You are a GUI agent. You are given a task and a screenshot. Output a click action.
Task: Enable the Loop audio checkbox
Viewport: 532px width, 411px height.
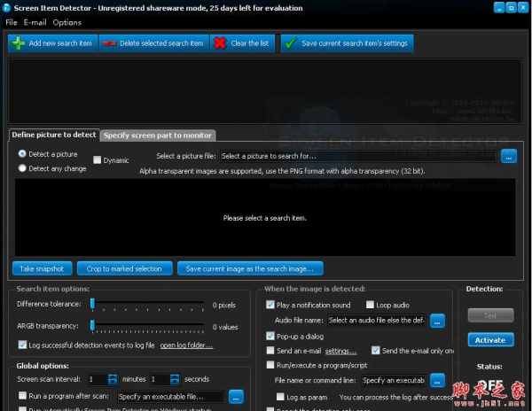click(370, 305)
